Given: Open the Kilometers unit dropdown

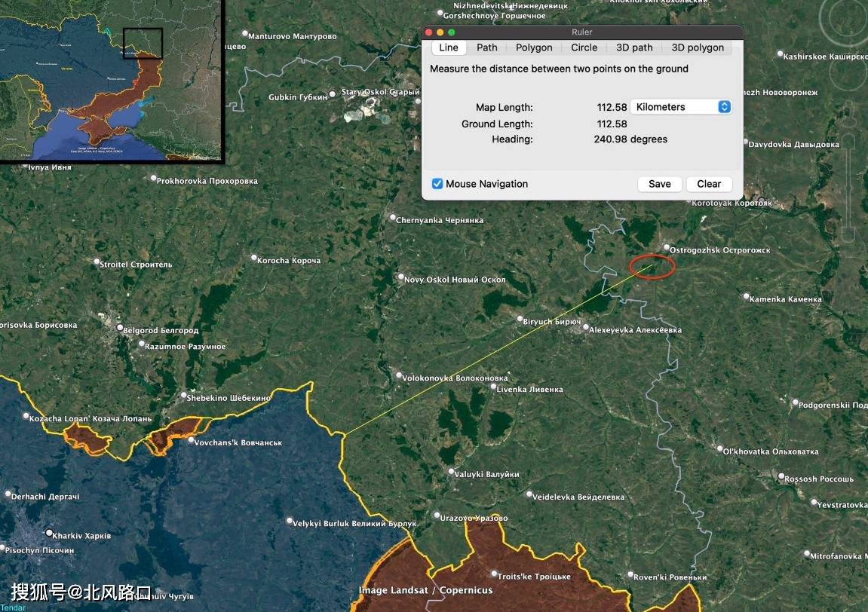Looking at the screenshot, I should click(x=681, y=107).
